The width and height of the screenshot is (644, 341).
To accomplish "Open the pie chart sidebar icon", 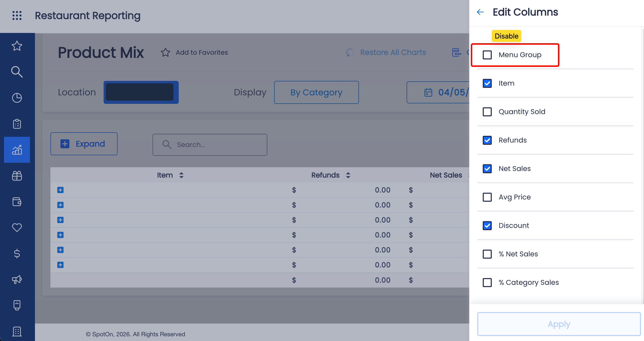I will pos(17,98).
